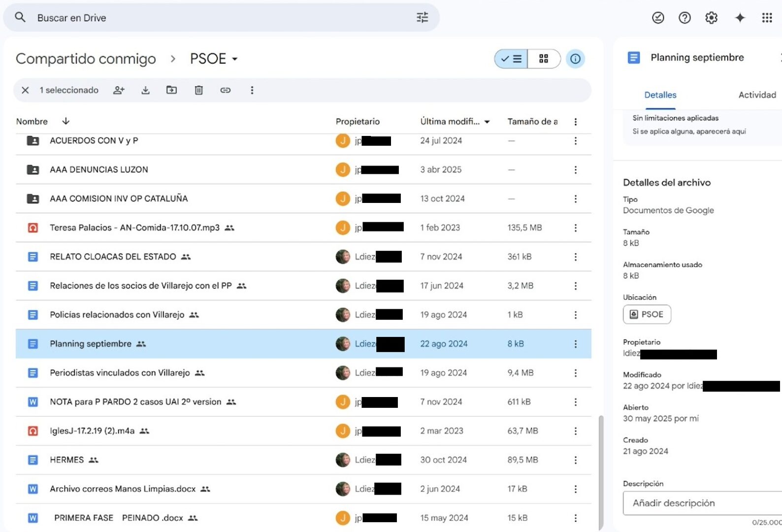The height and width of the screenshot is (532, 782).
Task: Click the move to folder icon
Action: [171, 90]
